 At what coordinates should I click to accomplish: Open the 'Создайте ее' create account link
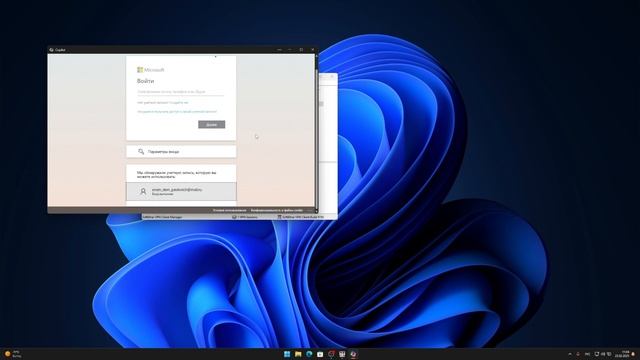point(179,102)
